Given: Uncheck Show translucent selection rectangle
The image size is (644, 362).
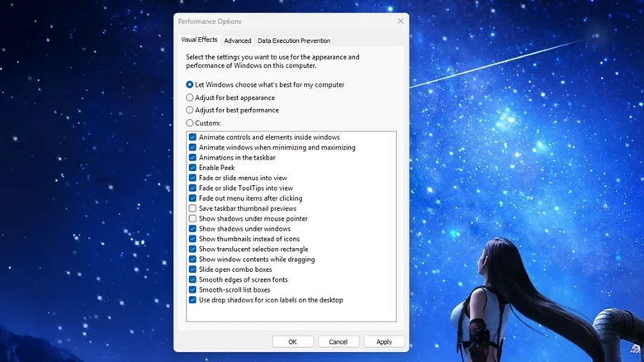Looking at the screenshot, I should tap(192, 249).
